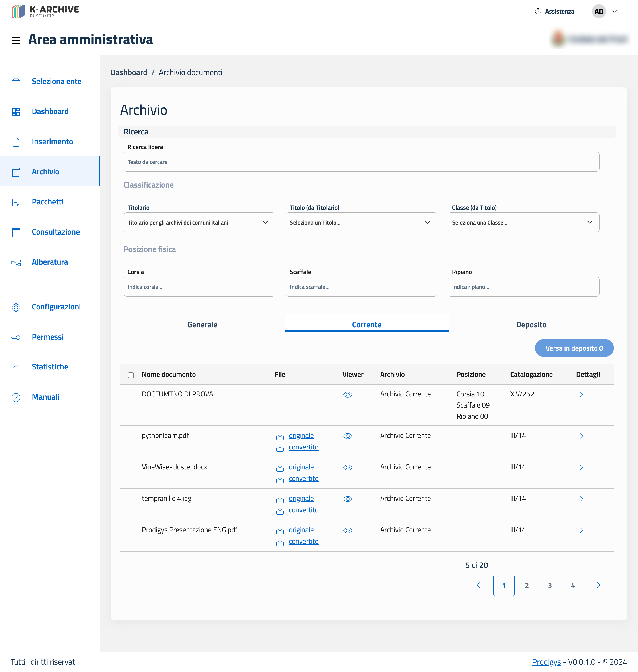The height and width of the screenshot is (672, 638).
Task: Click the Ricerca libera text field
Action: [361, 162]
